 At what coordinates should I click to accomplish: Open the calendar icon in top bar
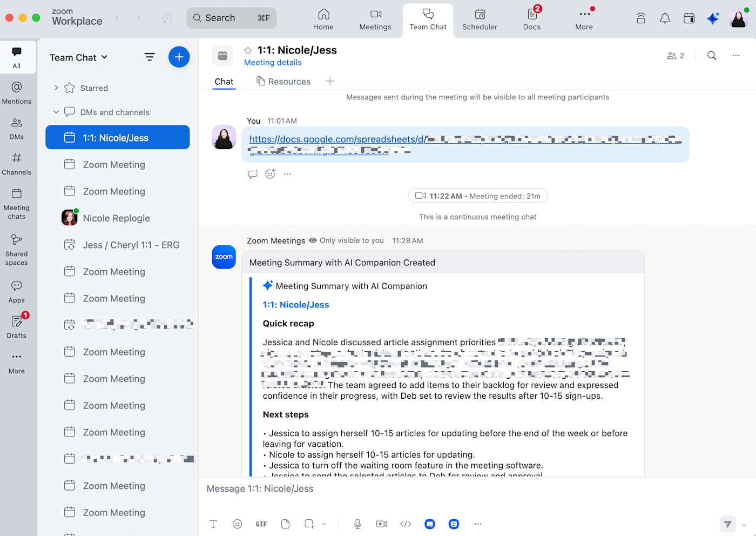(x=689, y=18)
